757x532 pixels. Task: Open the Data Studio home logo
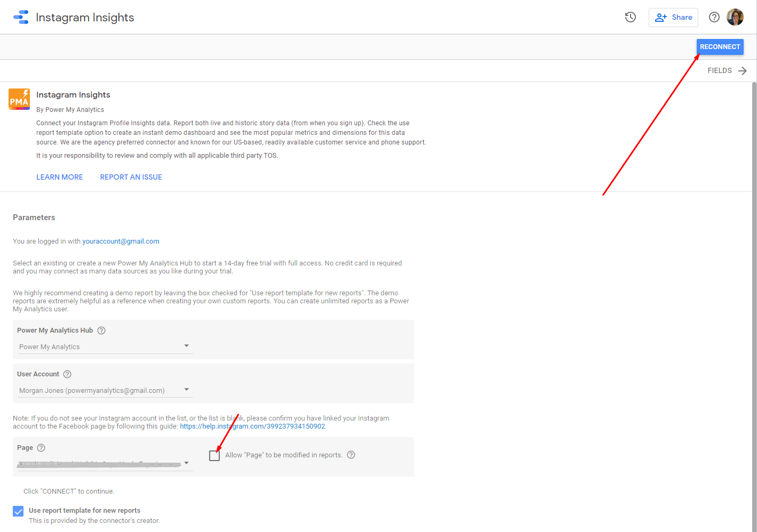21,17
